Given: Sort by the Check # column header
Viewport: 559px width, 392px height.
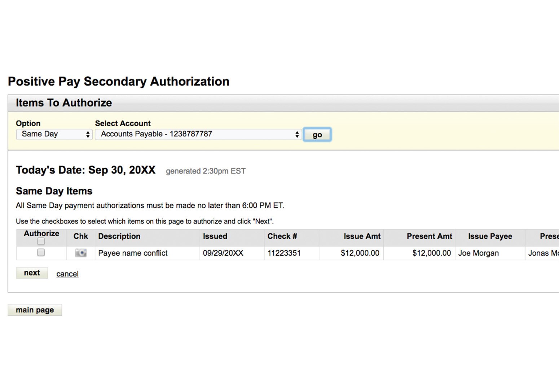Looking at the screenshot, I should pyautogui.click(x=282, y=237).
